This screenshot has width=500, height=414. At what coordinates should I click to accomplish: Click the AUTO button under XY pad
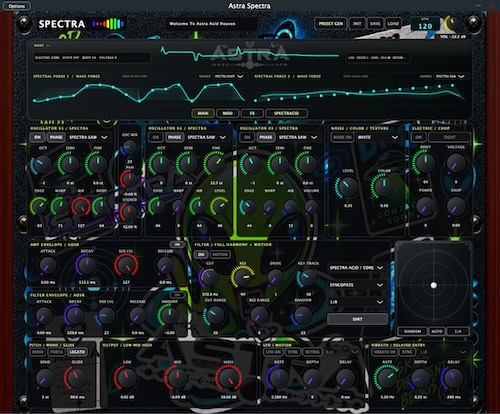pos(437,331)
